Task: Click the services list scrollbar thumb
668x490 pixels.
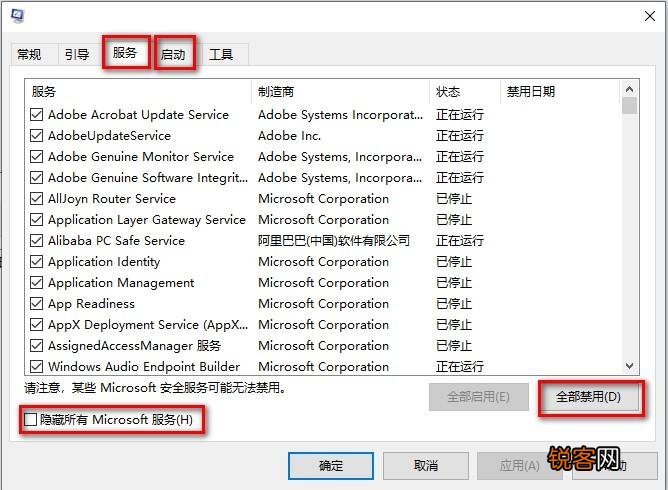Action: [629, 106]
